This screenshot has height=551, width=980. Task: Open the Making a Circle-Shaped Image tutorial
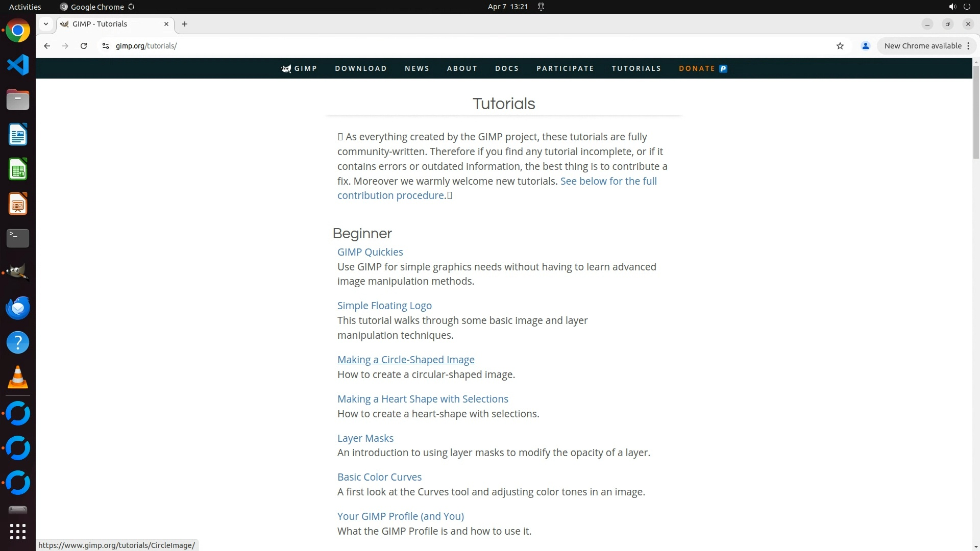click(406, 360)
